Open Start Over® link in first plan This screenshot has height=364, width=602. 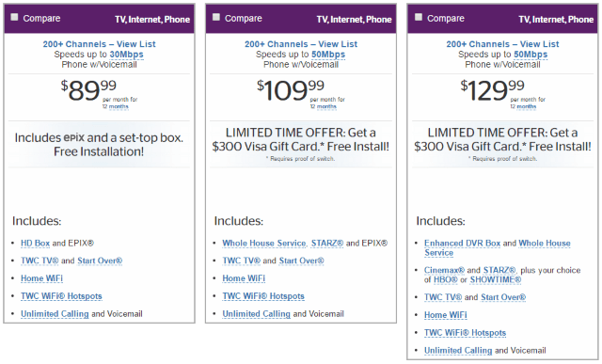(100, 261)
